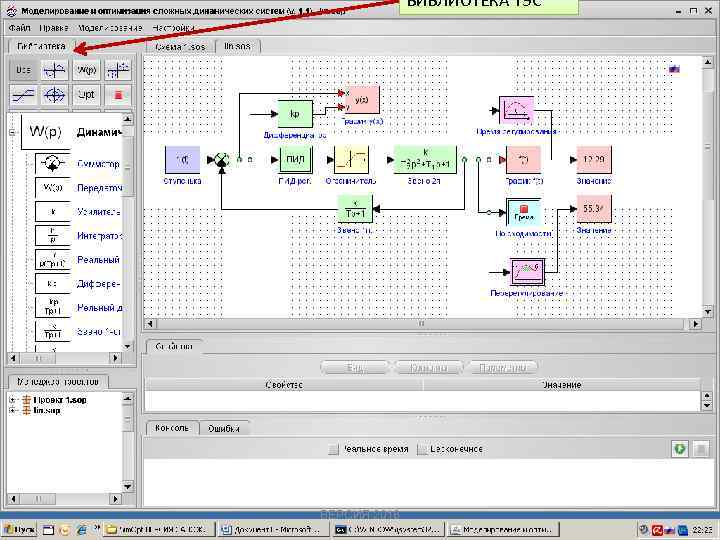Select the Ступенька step source block
The height and width of the screenshot is (540, 720).
pyautogui.click(x=182, y=160)
